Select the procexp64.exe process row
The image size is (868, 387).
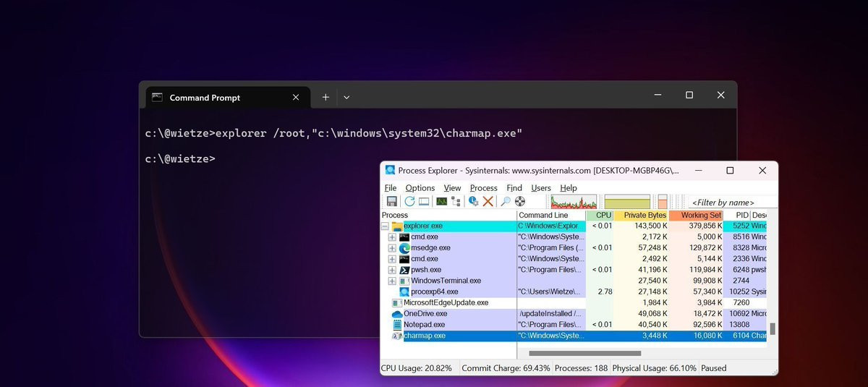coord(574,292)
